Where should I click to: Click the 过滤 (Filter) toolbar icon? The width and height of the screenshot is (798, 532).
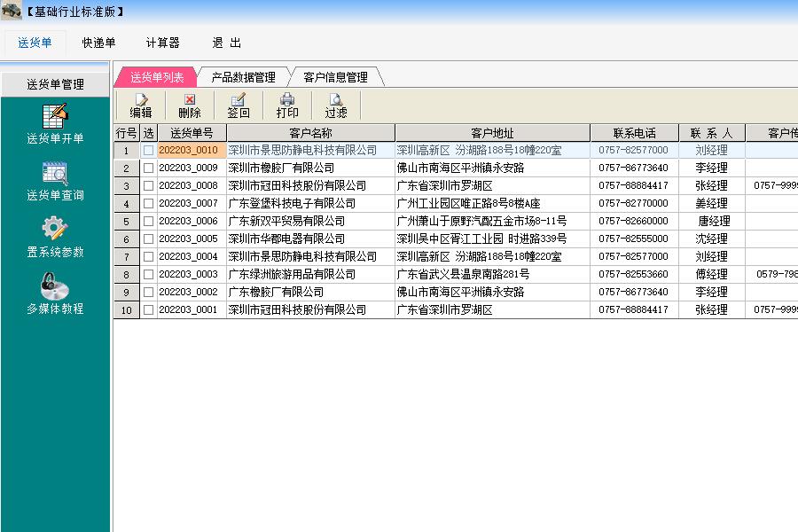click(335, 106)
